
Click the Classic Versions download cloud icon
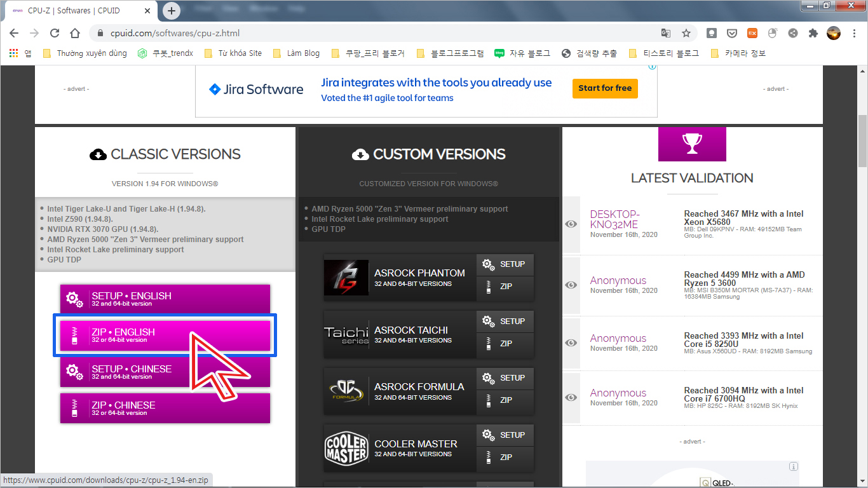pyautogui.click(x=98, y=154)
